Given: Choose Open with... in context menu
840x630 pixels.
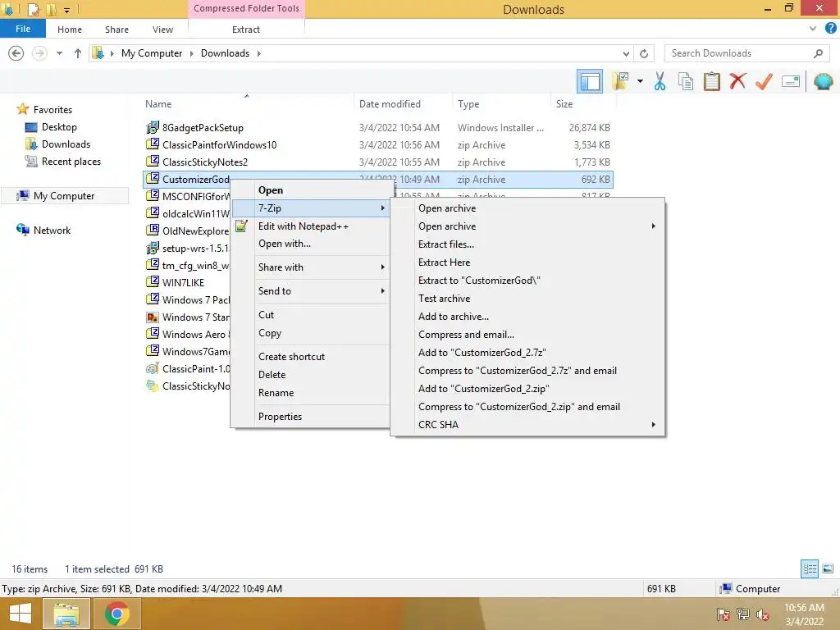Looking at the screenshot, I should [x=311, y=244].
